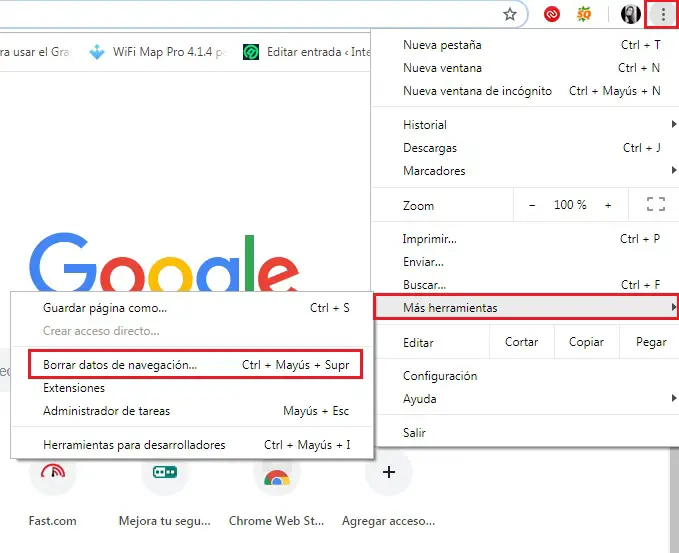Select Nueva ventana menu entry
The image size is (679, 553).
(525, 68)
